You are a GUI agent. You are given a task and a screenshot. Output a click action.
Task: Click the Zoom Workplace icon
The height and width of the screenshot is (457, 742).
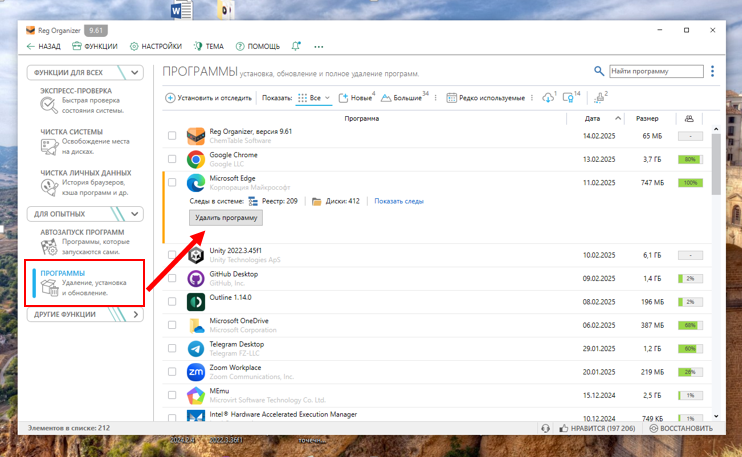[195, 372]
